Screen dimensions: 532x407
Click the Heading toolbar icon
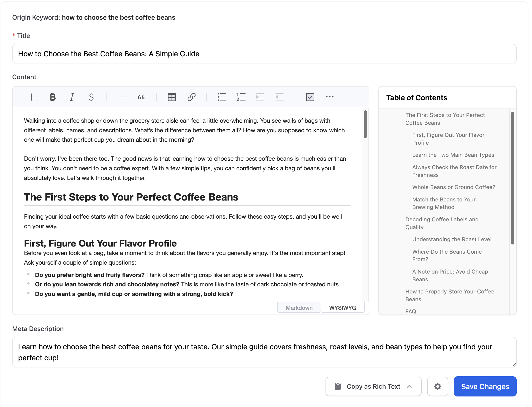point(33,97)
